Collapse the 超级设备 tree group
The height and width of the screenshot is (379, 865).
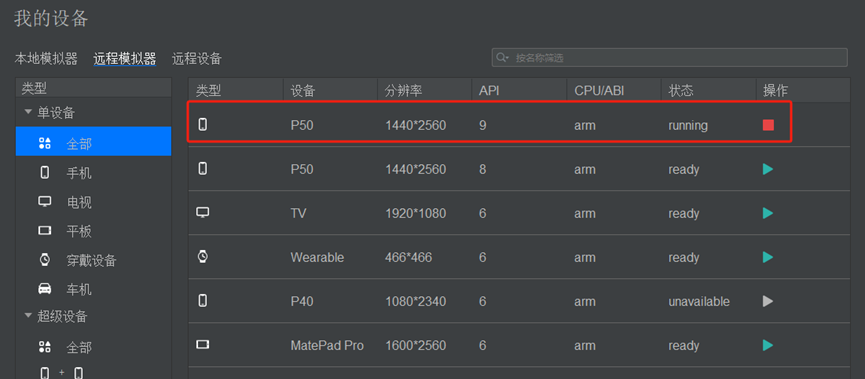[x=28, y=316]
